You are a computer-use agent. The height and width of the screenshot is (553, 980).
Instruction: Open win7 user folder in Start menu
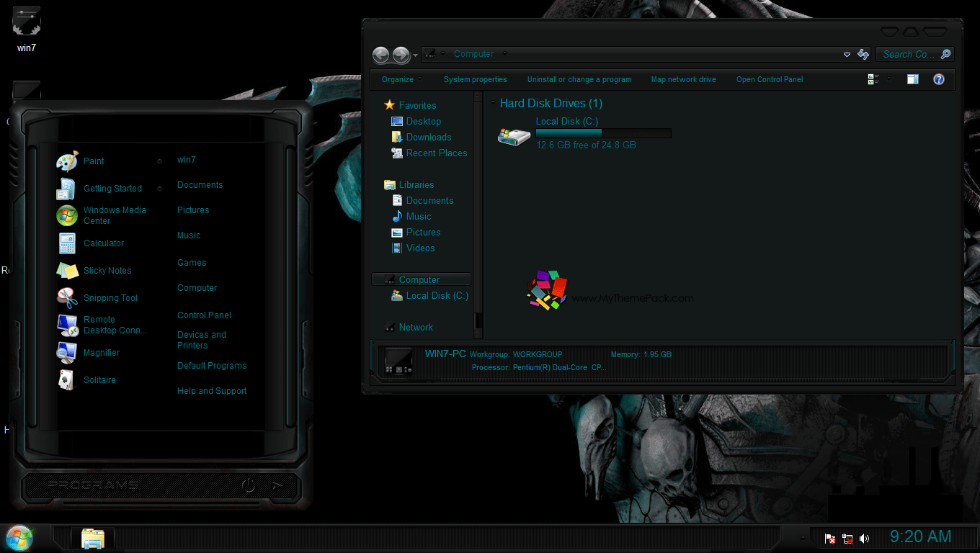click(x=187, y=160)
